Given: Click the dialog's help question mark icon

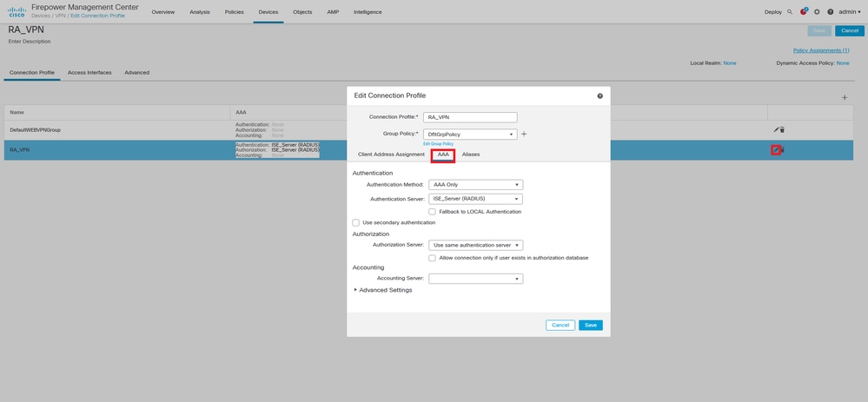Looking at the screenshot, I should pos(600,96).
